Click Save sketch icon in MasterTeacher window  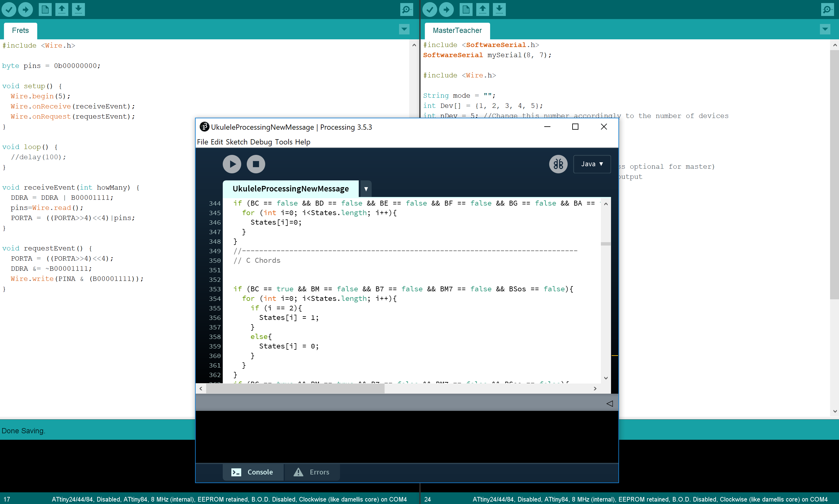(499, 10)
